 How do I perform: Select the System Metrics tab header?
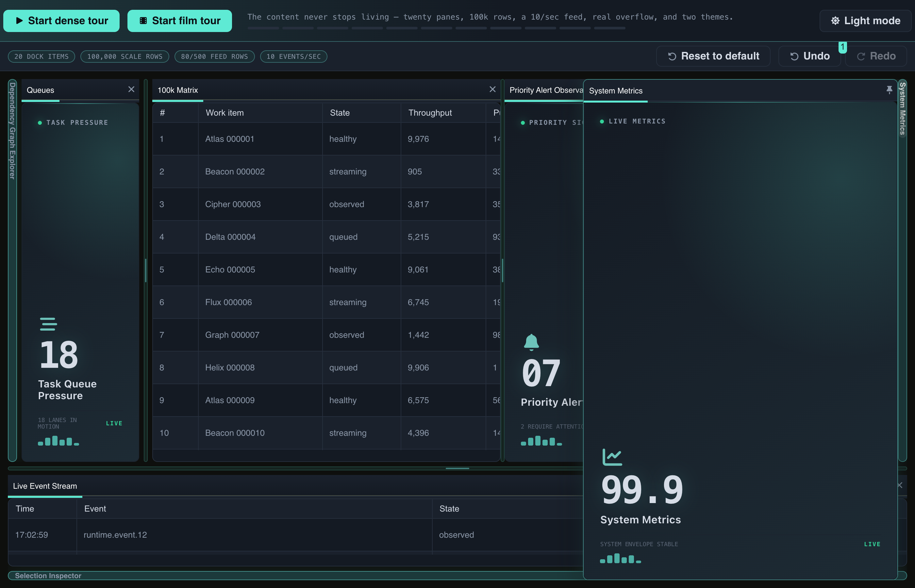click(x=616, y=91)
